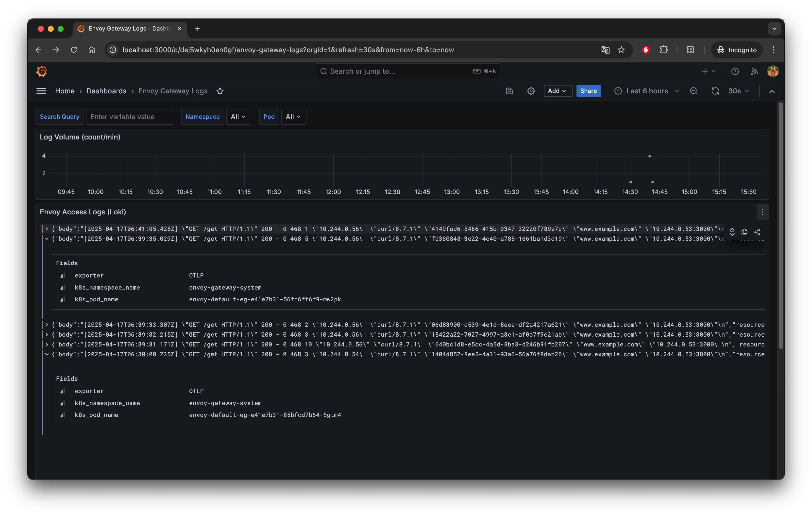Open the Namespace All dropdown
Viewport: 812px width, 516px height.
coord(238,117)
